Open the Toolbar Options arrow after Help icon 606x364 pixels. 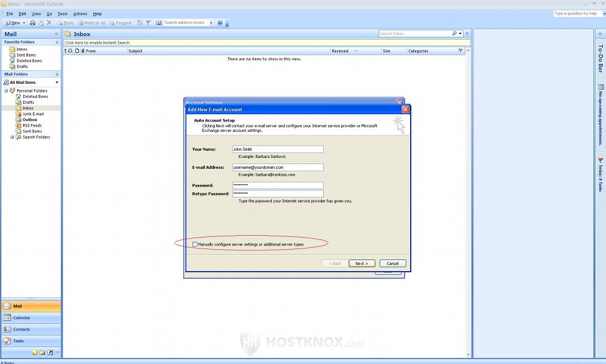pyautogui.click(x=228, y=24)
